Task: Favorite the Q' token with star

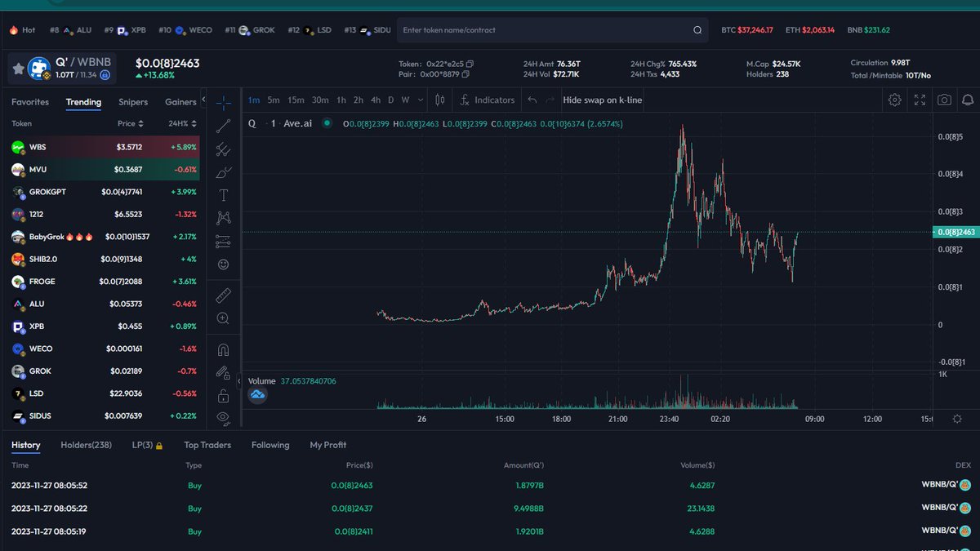Action: (x=18, y=69)
